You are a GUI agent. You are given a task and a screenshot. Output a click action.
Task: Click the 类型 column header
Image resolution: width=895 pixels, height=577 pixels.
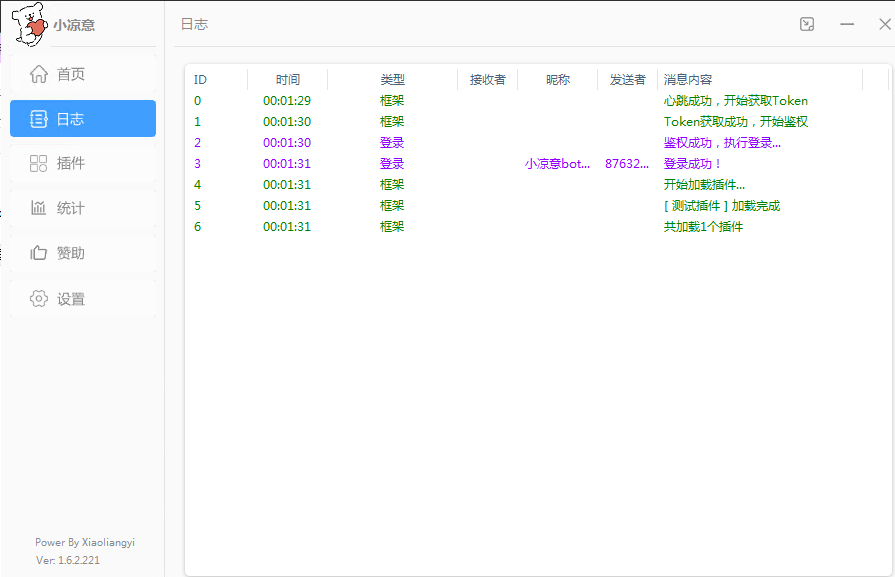click(392, 80)
